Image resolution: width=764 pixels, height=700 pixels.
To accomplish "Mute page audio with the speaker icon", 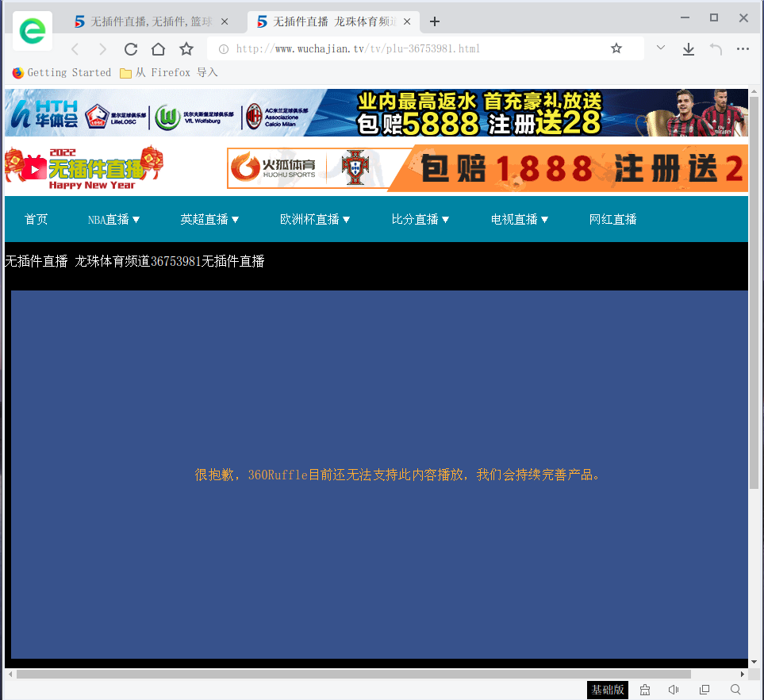I will click(674, 690).
